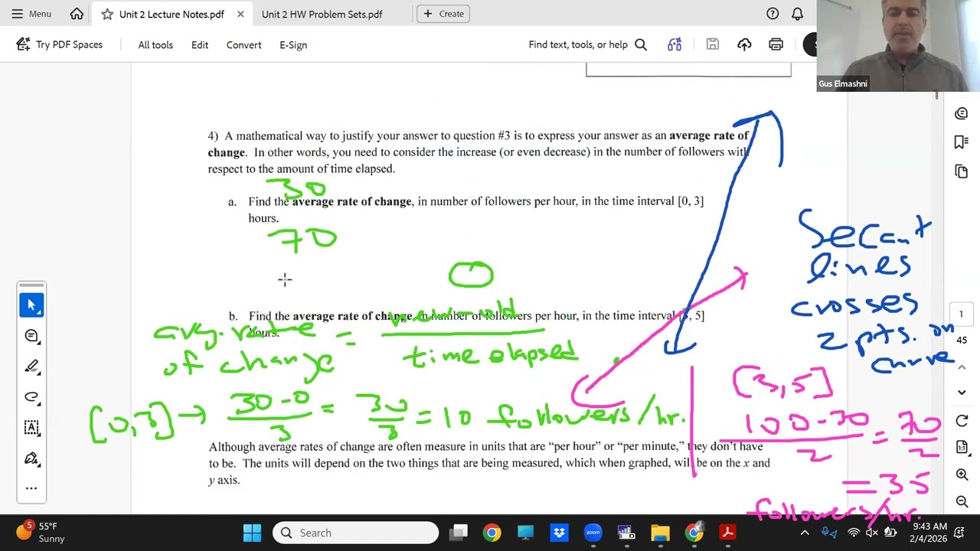980x551 pixels.
Task: Click the Create button
Action: [443, 14]
